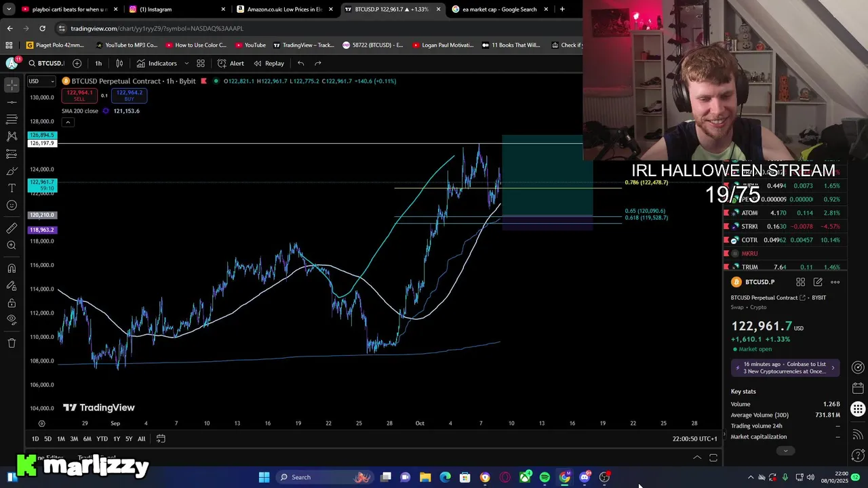Hide all drawings with eye icon

(12, 320)
